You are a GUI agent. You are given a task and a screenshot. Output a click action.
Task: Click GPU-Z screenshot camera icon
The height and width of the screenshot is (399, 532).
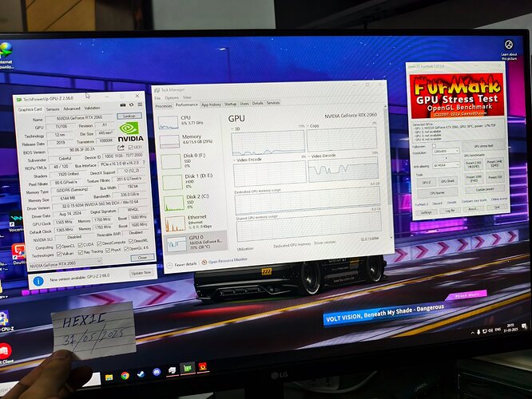tap(123, 105)
